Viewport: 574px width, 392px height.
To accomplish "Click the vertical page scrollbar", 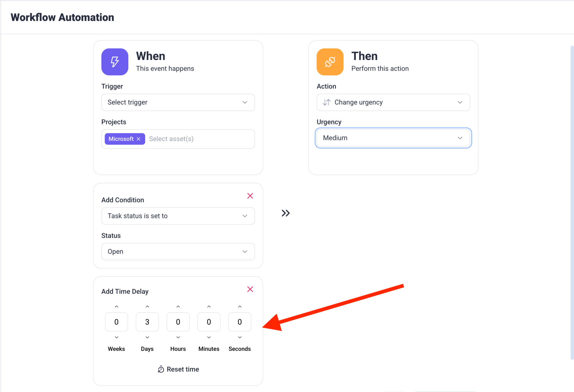I will click(572, 202).
